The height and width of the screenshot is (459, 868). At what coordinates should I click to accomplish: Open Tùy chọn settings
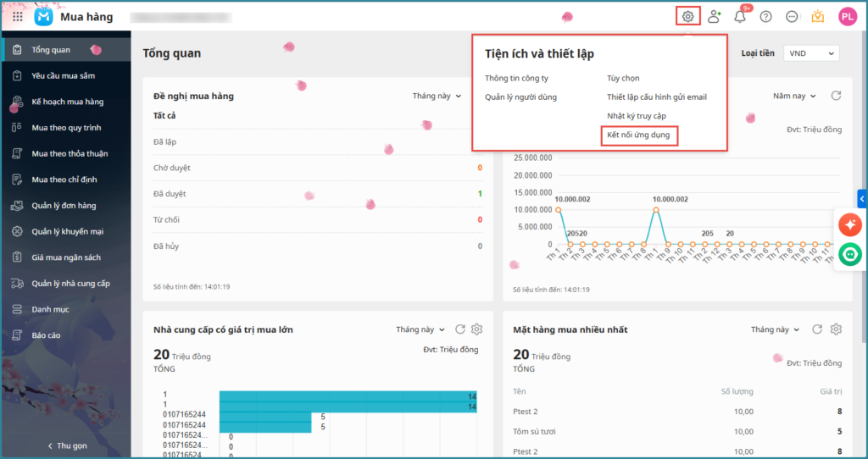click(x=623, y=78)
